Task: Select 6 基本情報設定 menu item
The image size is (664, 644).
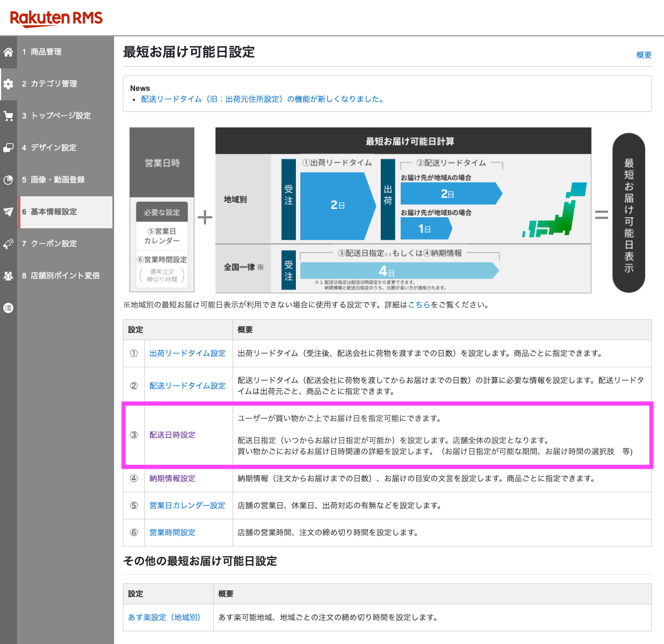Action: [65, 212]
